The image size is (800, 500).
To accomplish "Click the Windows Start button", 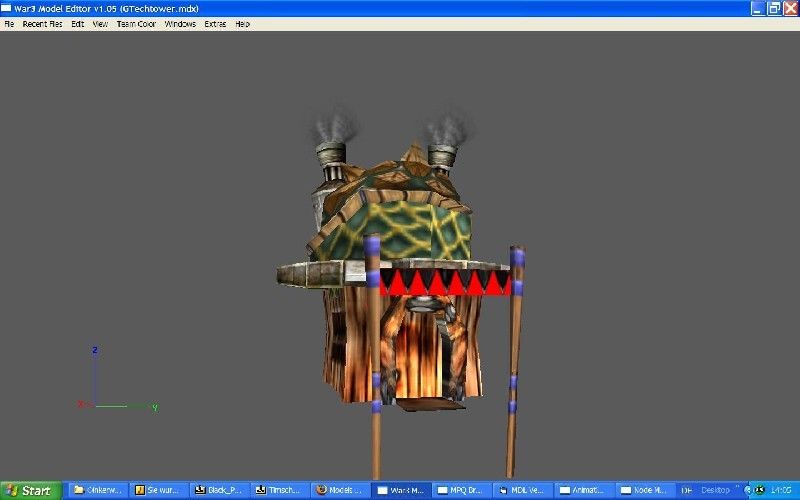I will pyautogui.click(x=31, y=491).
